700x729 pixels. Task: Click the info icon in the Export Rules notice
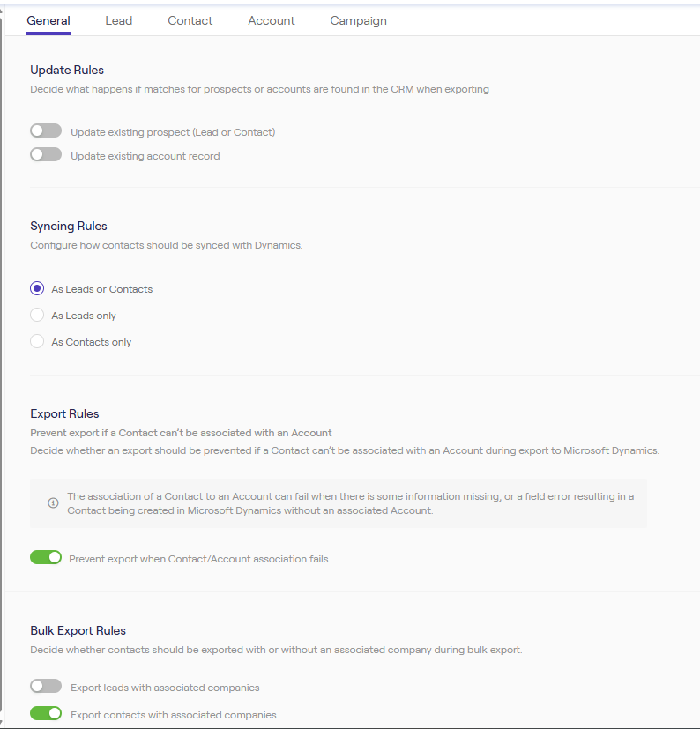click(x=53, y=503)
